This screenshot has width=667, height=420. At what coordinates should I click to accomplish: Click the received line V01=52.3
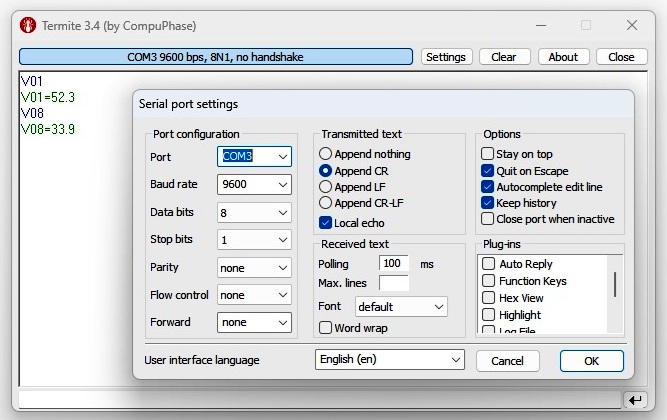[48, 97]
